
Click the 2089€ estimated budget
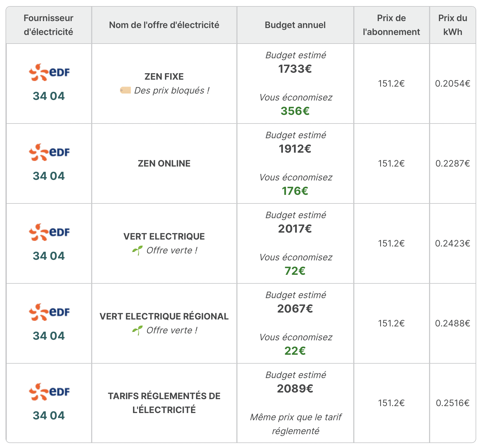pos(295,389)
